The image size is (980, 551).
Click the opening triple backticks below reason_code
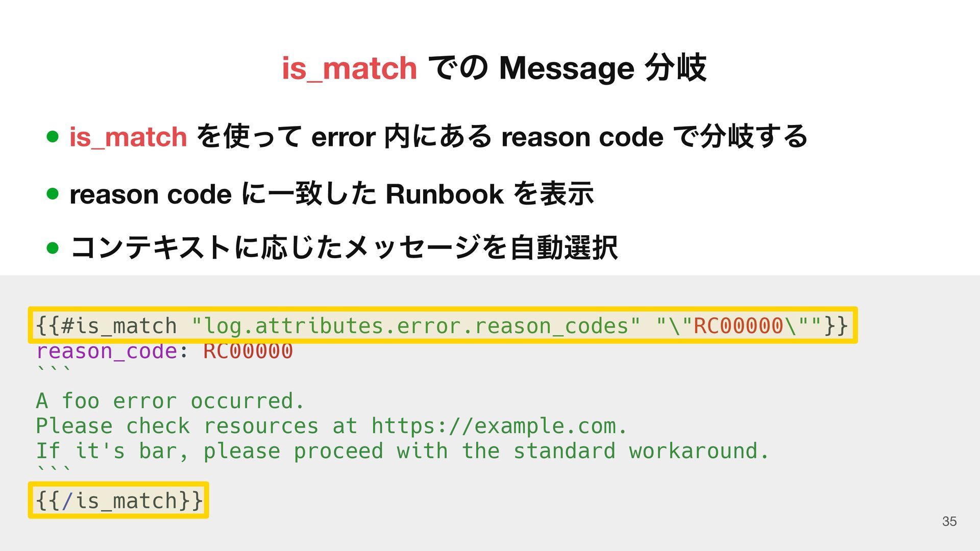click(53, 371)
